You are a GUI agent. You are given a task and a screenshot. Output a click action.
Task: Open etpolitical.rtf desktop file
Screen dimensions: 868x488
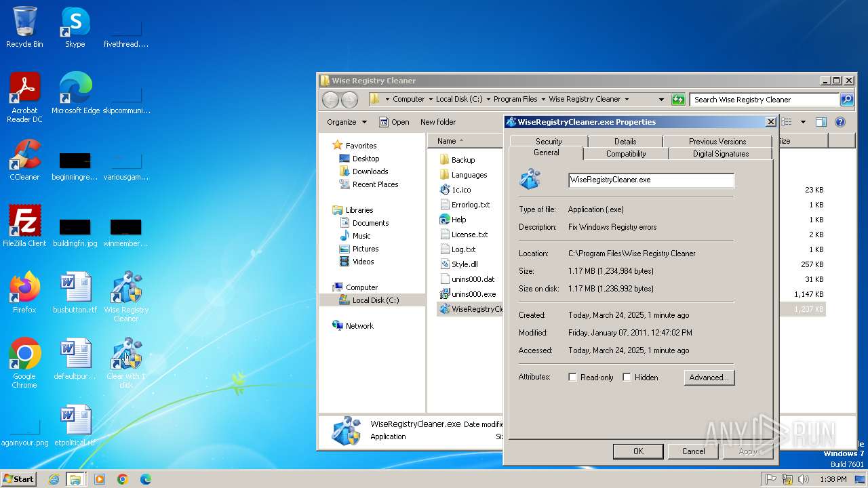tap(75, 425)
